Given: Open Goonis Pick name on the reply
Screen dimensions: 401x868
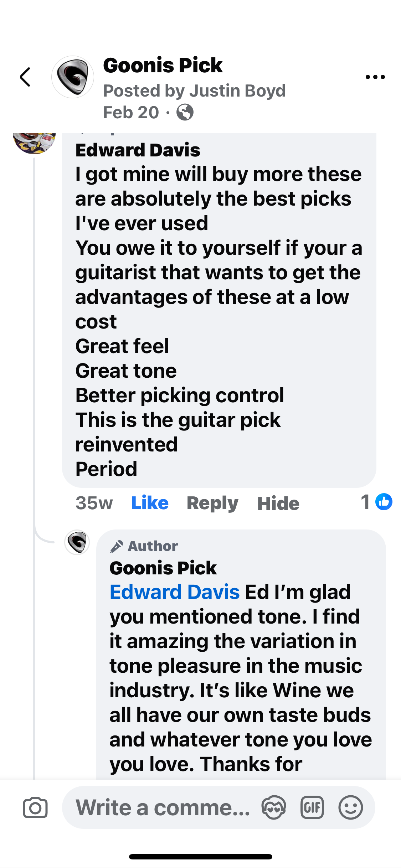Looking at the screenshot, I should click(x=163, y=568).
